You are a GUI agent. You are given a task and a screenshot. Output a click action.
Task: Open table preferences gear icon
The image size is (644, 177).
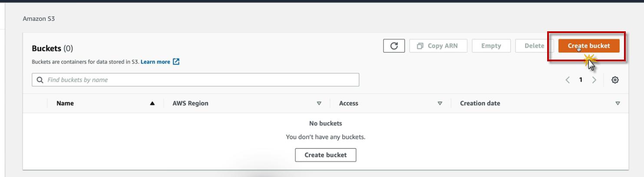615,80
